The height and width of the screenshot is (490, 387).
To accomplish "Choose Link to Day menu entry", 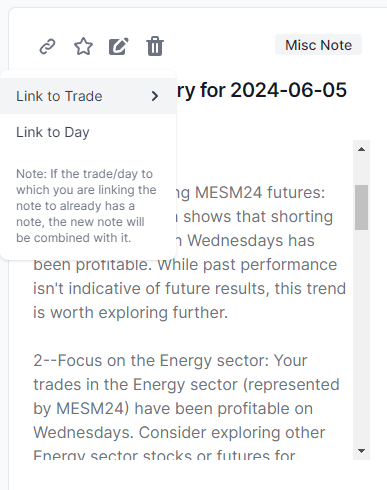I will pos(88,132).
